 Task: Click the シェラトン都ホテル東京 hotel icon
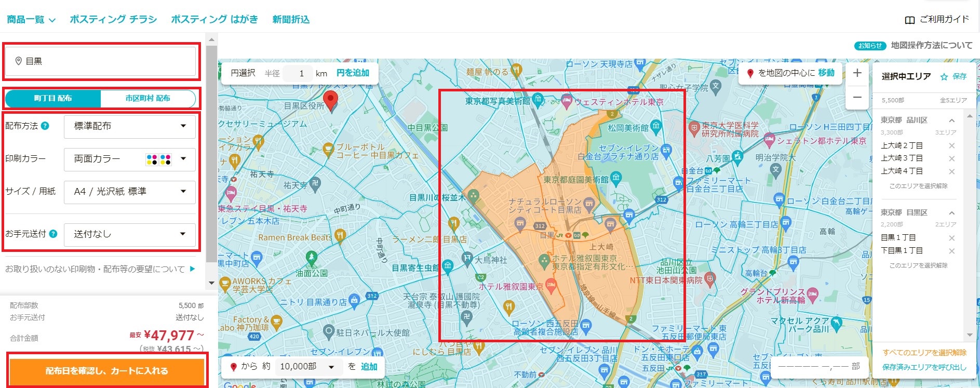(x=769, y=140)
